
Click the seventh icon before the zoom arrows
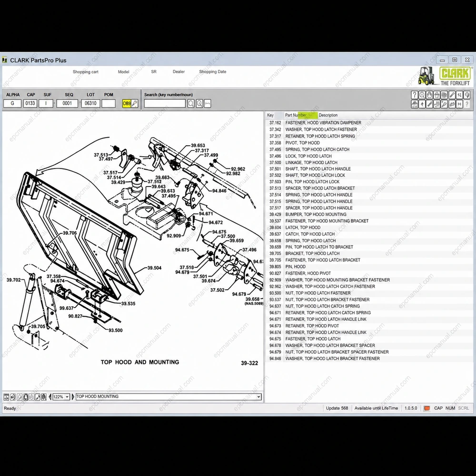(44, 397)
